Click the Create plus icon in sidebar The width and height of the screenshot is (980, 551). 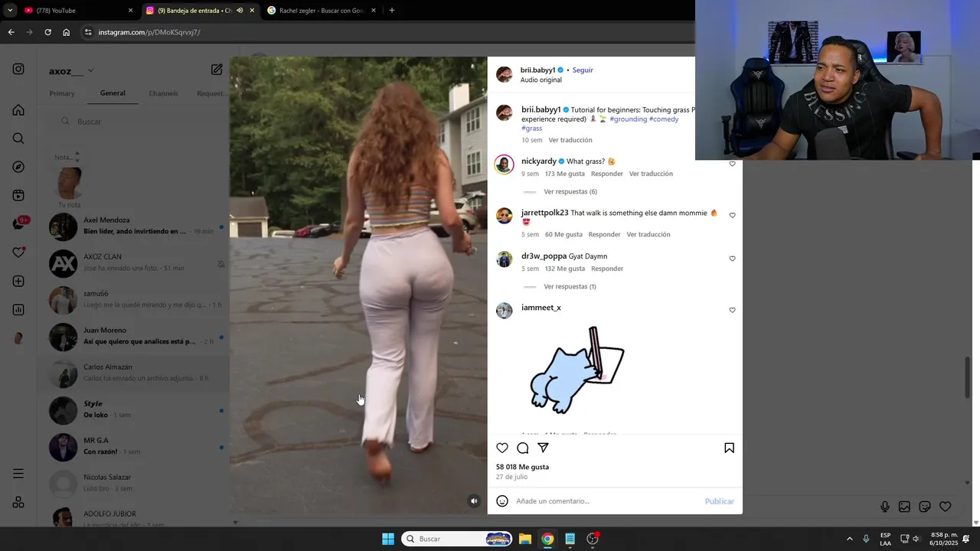click(x=18, y=282)
